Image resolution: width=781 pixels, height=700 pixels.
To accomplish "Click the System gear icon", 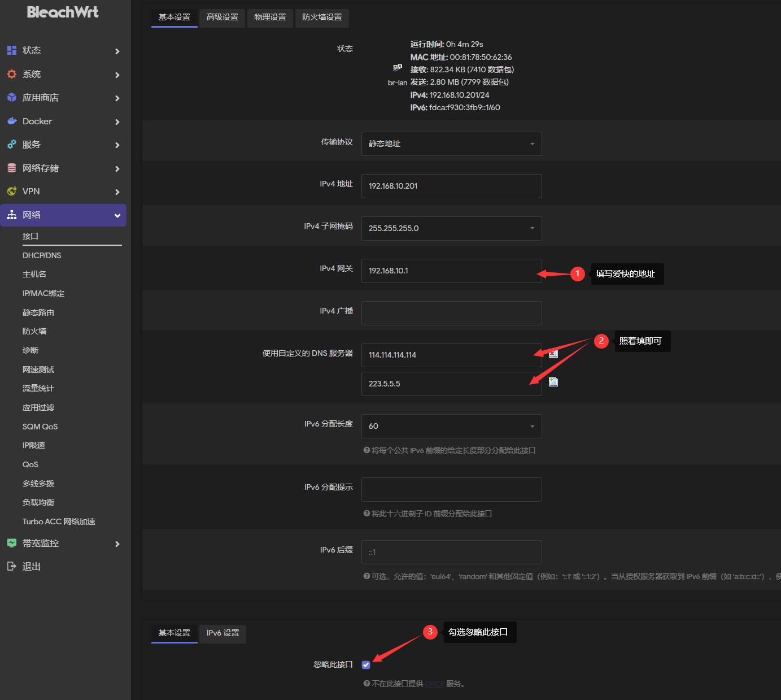I will tap(12, 74).
